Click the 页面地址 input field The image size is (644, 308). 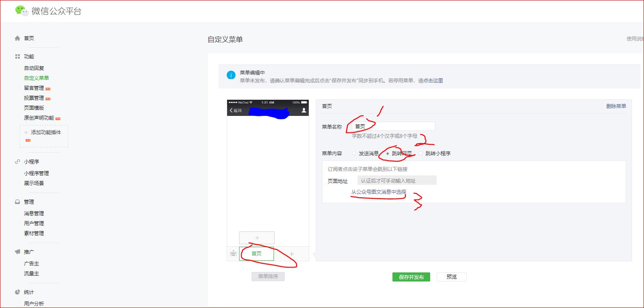(397, 180)
